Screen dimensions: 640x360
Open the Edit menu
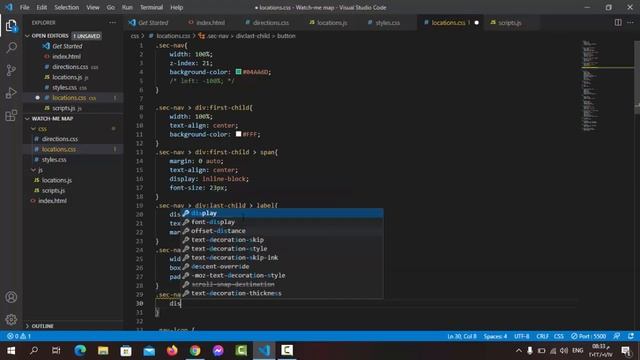(42, 7)
